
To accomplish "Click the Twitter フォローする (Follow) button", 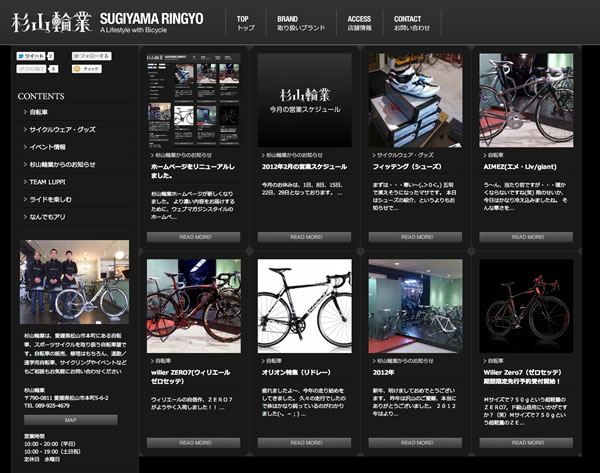I will click(x=92, y=57).
